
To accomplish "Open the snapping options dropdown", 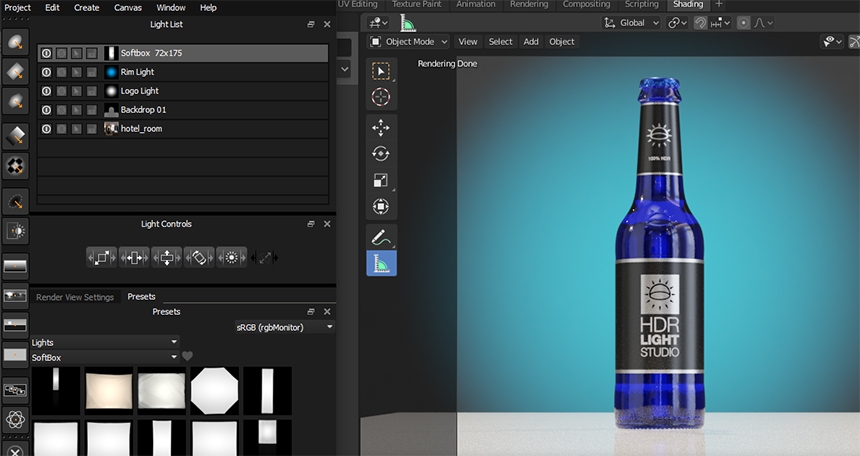I will (x=720, y=23).
